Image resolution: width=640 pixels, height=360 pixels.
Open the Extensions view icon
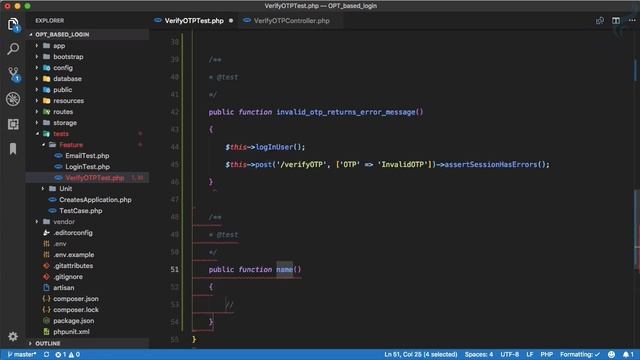tap(13, 124)
